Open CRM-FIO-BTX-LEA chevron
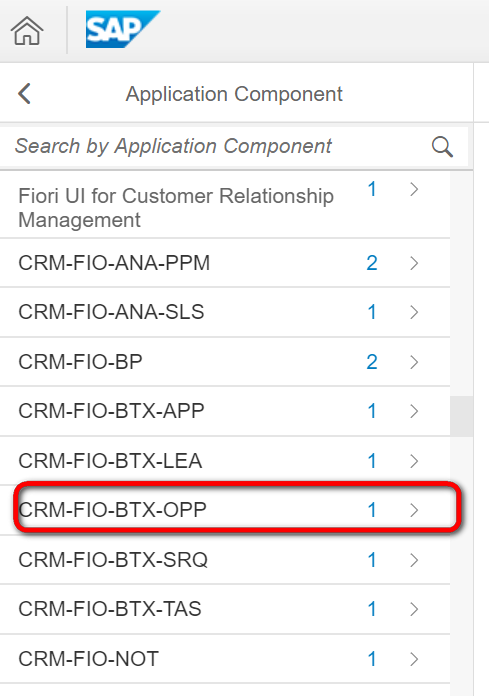The width and height of the screenshot is (489, 696). coord(414,461)
